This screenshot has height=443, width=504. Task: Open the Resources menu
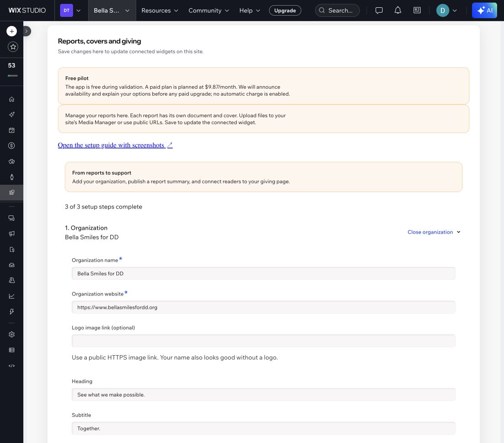click(x=160, y=10)
